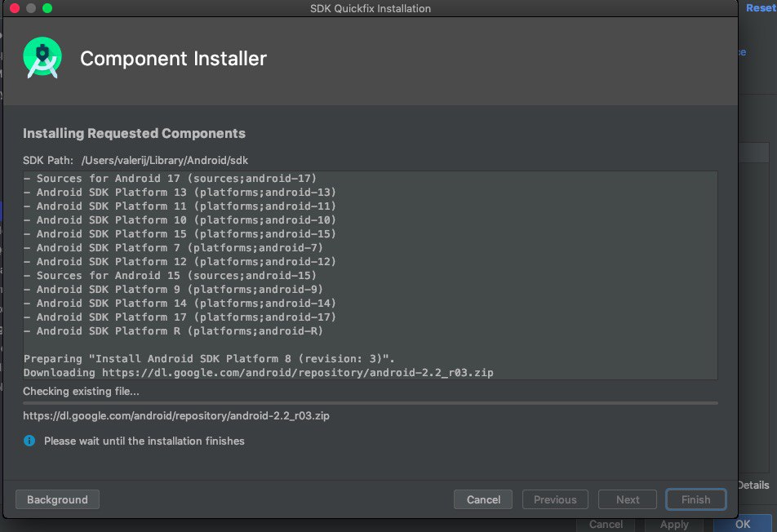Click Cancel in the settings window behind
Image resolution: width=777 pixels, height=532 pixels.
tap(606, 525)
